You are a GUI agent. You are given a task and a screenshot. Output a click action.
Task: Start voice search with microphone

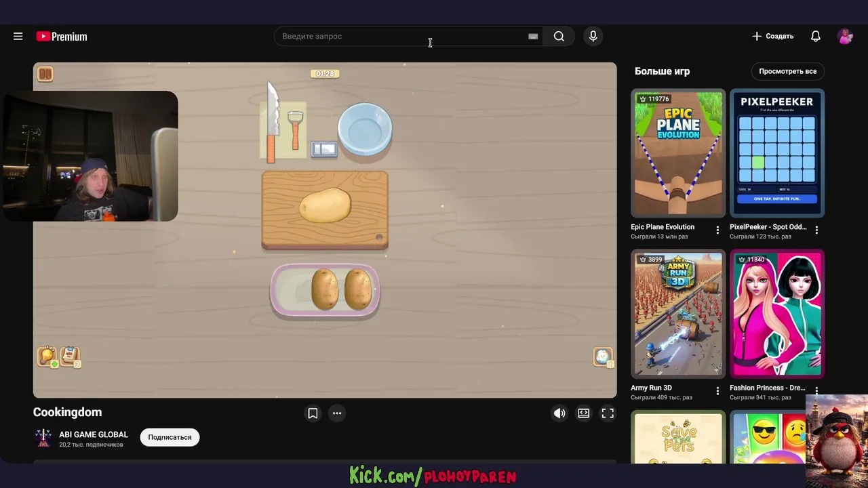pos(593,37)
